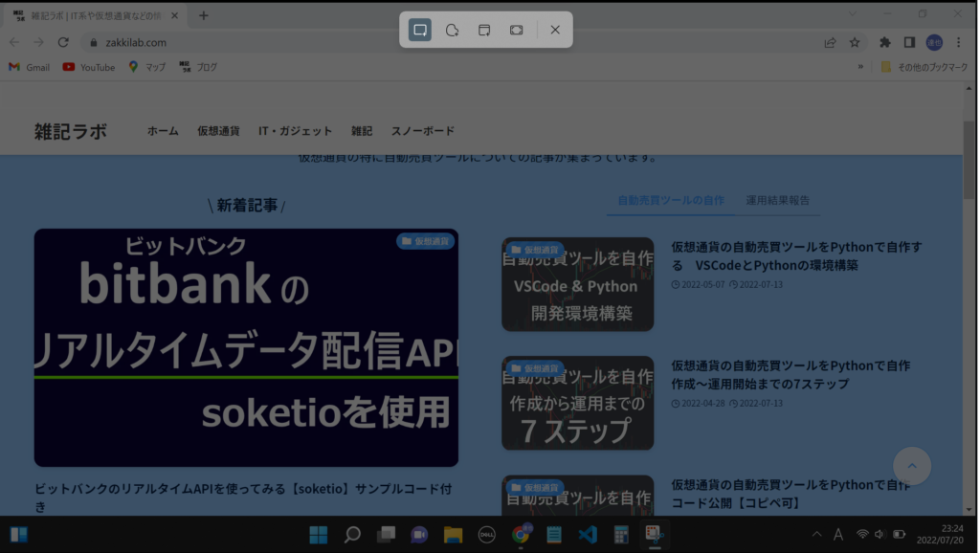Click the 仮想通貨 badge on the bitbank thumbnail
This screenshot has height=553, width=980.
point(426,241)
